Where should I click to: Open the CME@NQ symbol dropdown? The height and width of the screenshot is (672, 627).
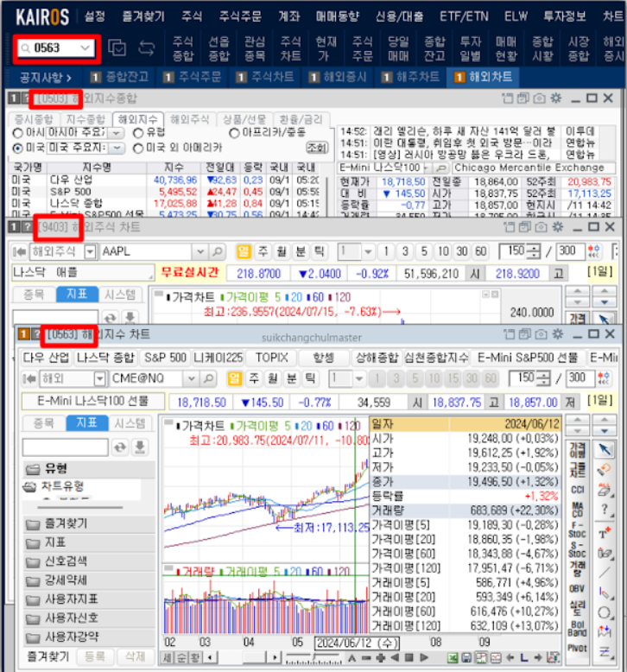(x=191, y=378)
